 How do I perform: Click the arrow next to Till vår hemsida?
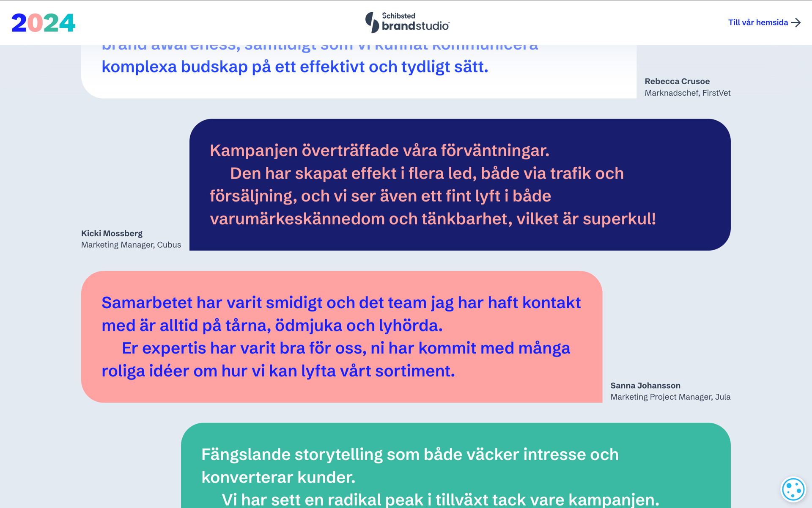796,22
